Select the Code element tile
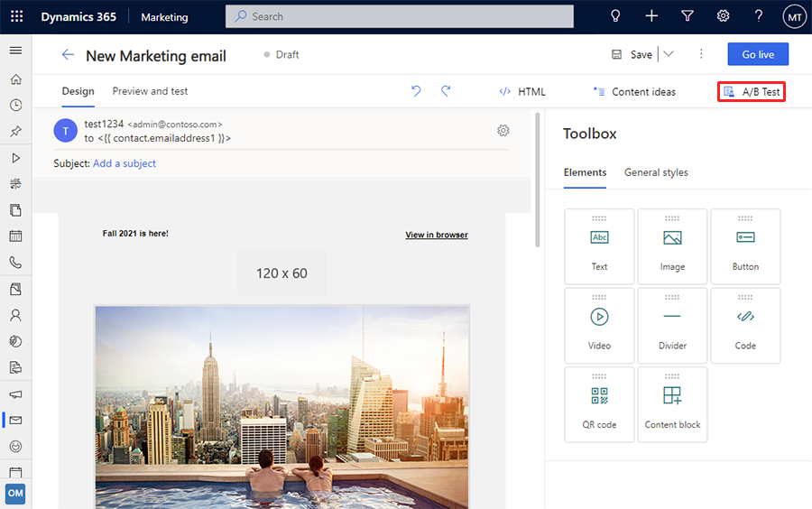812x509 pixels. pos(745,326)
